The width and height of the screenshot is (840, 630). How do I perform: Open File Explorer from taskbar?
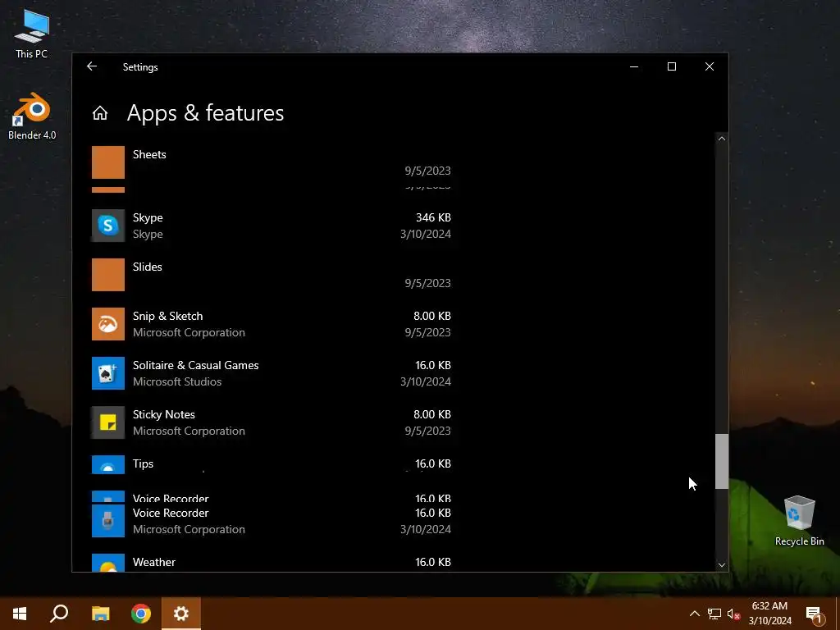[x=100, y=614]
